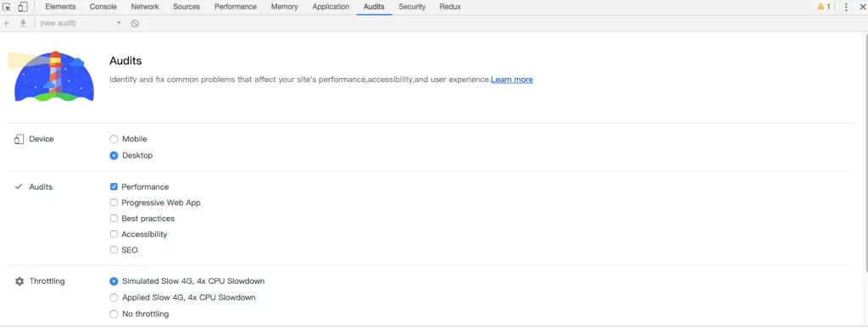The image size is (868, 327).
Task: Click the vertical scrollbar on the right
Action: pyautogui.click(x=865, y=152)
